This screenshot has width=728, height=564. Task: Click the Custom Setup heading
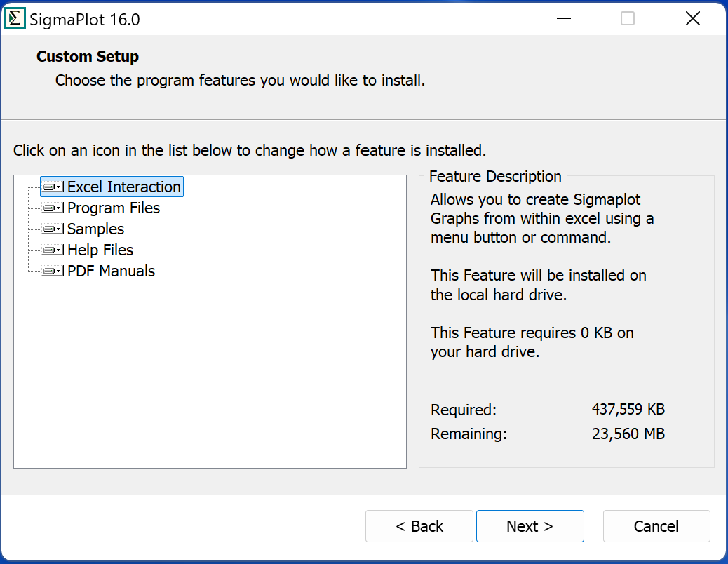pos(88,56)
